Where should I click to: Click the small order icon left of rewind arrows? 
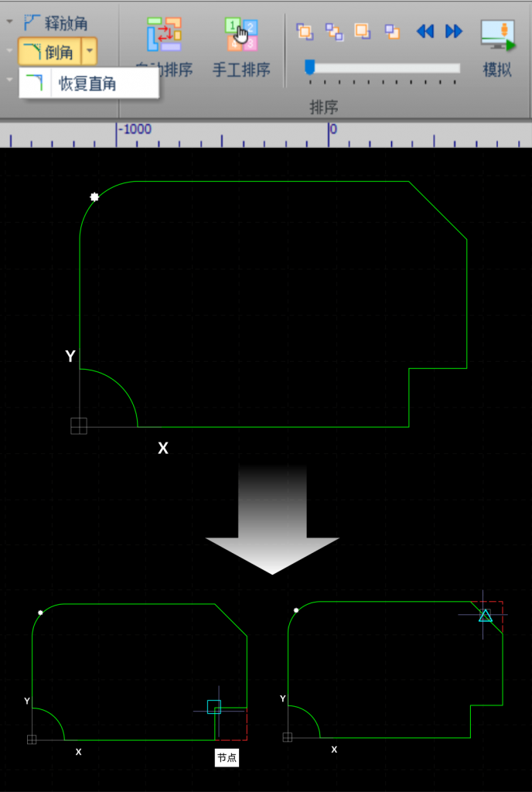(393, 31)
